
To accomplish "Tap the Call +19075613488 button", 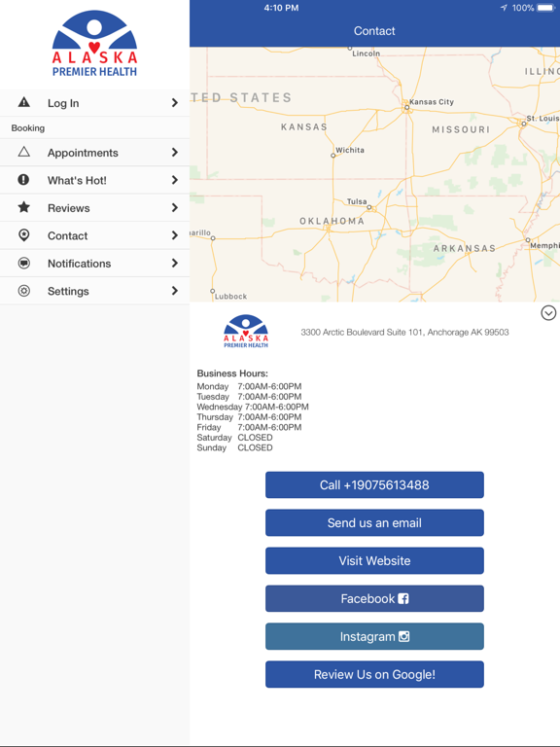I will (x=374, y=485).
